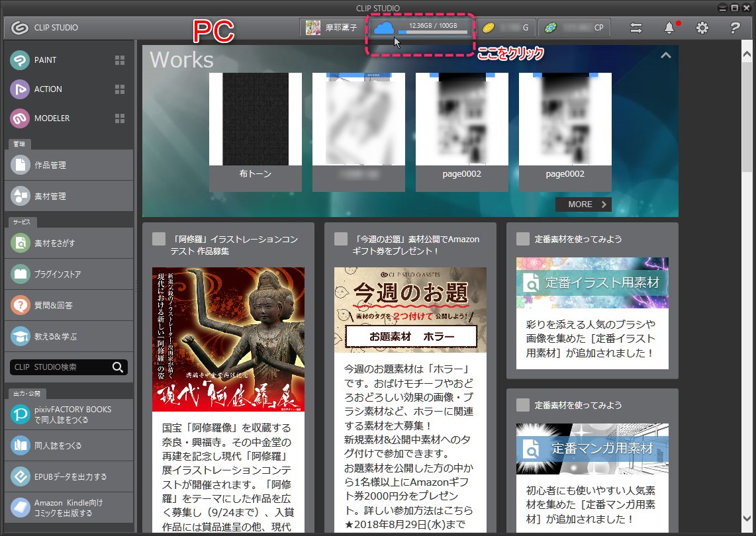Open the 定番マンガ用素材 banner

pos(592,449)
